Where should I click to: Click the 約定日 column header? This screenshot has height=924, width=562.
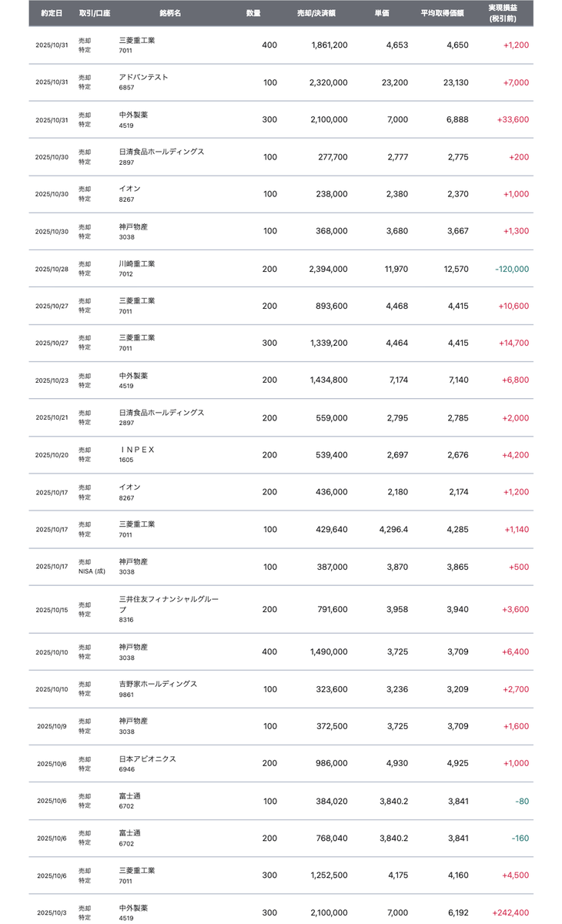click(52, 13)
